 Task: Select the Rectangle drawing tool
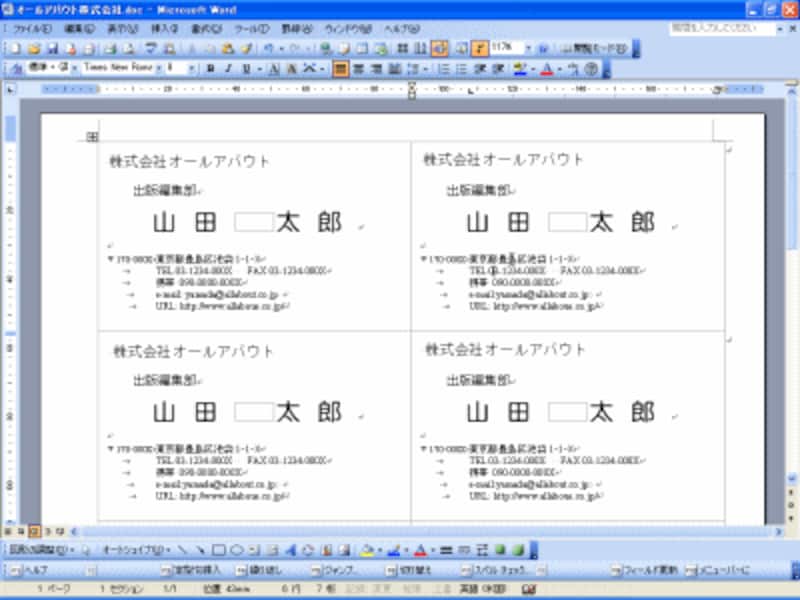click(x=218, y=550)
